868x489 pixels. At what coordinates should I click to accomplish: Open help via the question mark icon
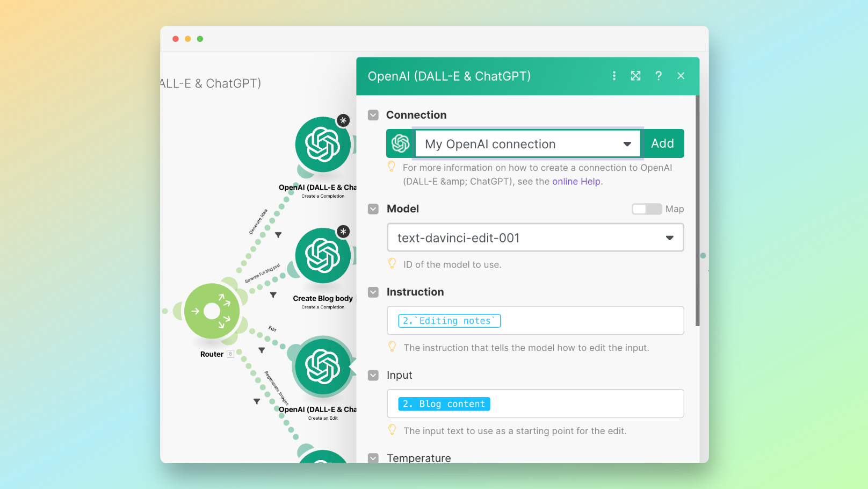tap(659, 76)
